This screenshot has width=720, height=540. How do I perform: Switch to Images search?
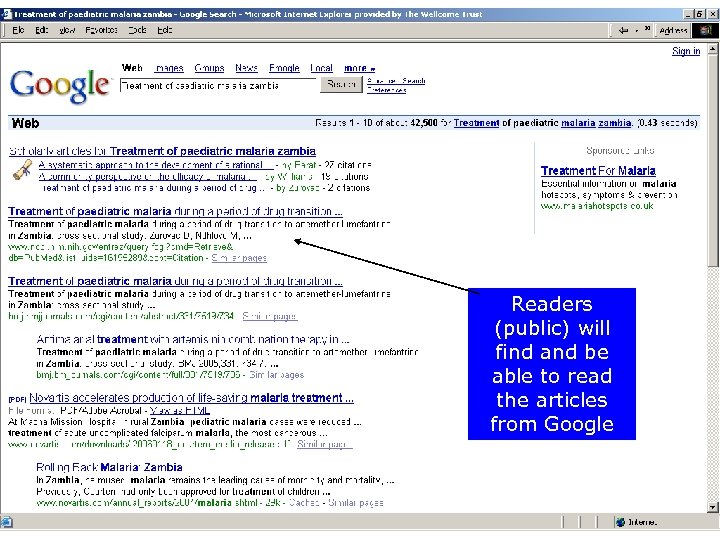169,68
